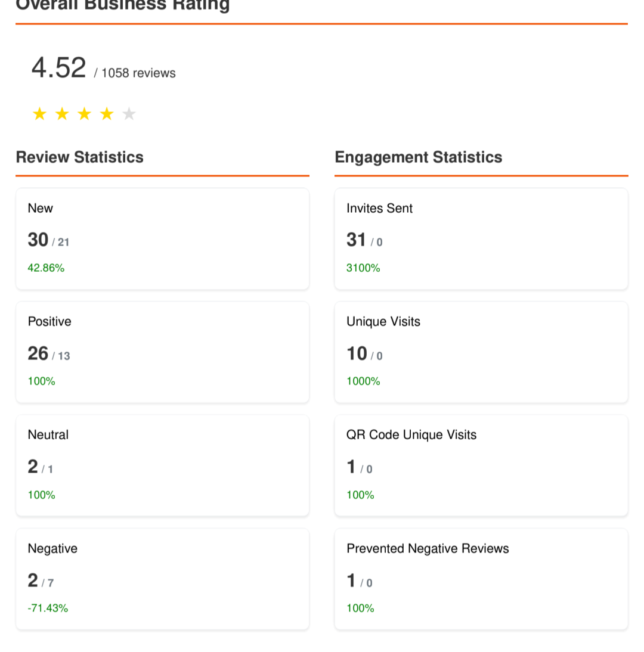Click the 4.52 overall rating score
644x652 pixels.
pos(58,68)
